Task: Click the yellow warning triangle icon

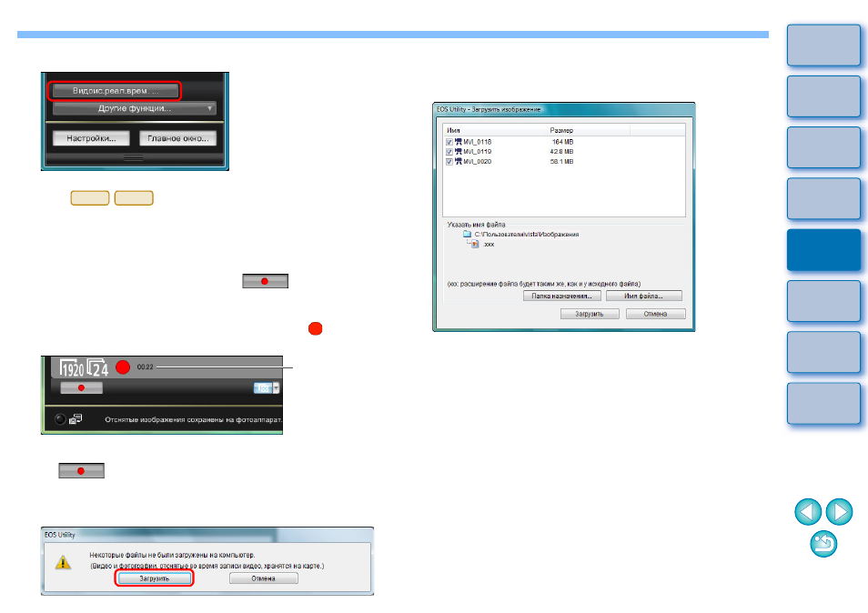Action: [x=63, y=563]
